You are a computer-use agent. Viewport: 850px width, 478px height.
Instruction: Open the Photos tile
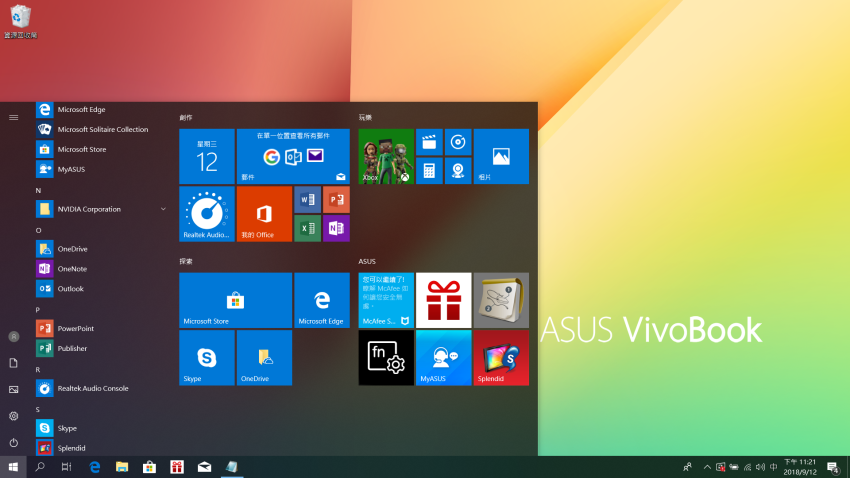tap(501, 157)
